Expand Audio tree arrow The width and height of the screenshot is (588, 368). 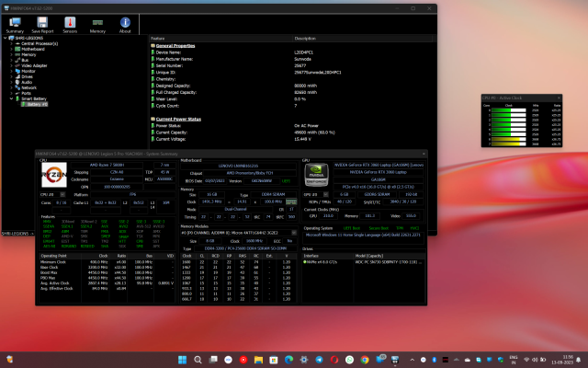coord(11,82)
